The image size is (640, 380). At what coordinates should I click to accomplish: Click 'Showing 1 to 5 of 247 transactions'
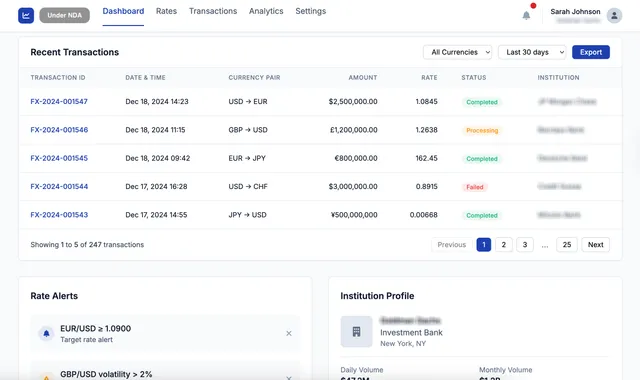[87, 245]
